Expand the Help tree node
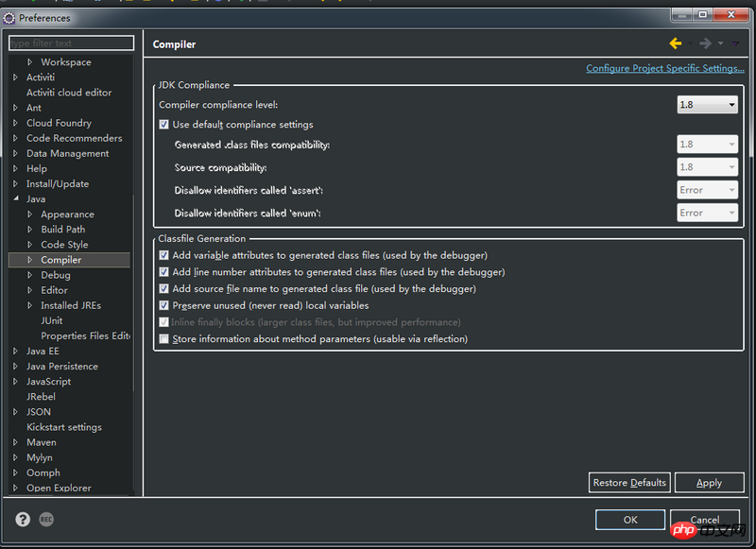 click(15, 168)
